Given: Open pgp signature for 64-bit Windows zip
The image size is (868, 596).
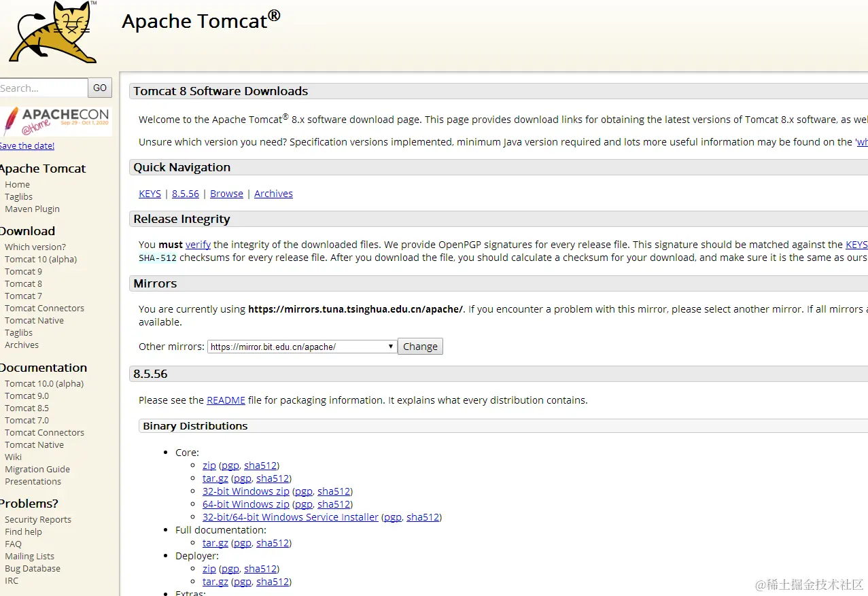Looking at the screenshot, I should 303,504.
